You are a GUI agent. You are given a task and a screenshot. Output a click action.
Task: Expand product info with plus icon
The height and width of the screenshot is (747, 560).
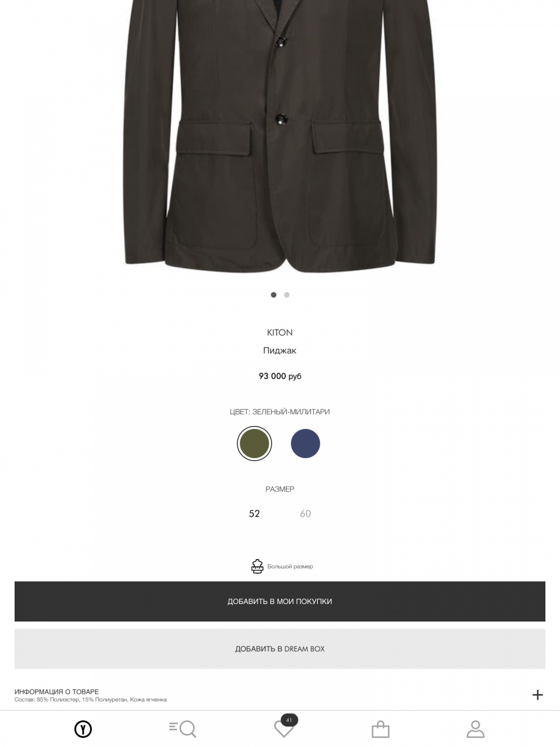click(x=538, y=694)
